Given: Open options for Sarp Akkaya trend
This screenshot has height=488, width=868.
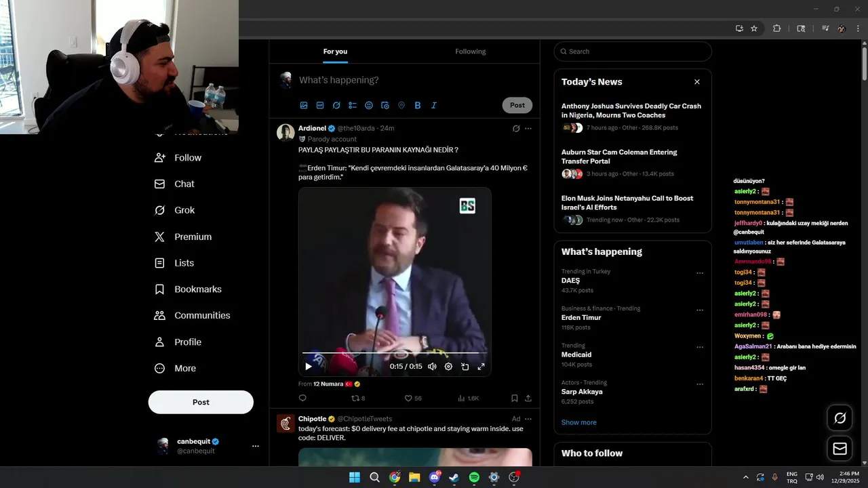Looking at the screenshot, I should pyautogui.click(x=700, y=384).
